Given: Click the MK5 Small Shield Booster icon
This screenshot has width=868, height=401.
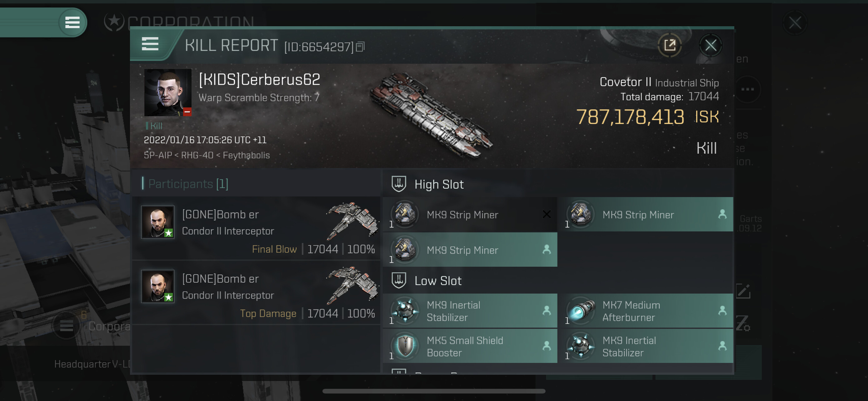Looking at the screenshot, I should (x=405, y=346).
